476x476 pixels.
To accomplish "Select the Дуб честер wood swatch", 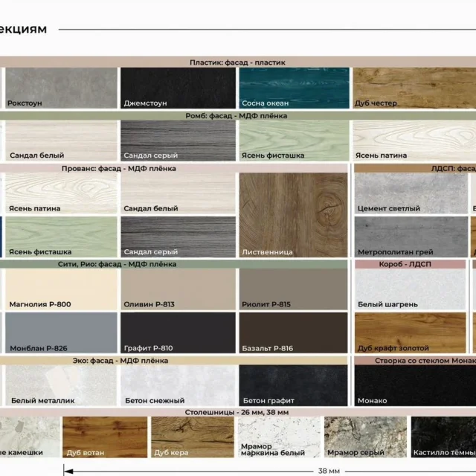I will pos(414,88).
